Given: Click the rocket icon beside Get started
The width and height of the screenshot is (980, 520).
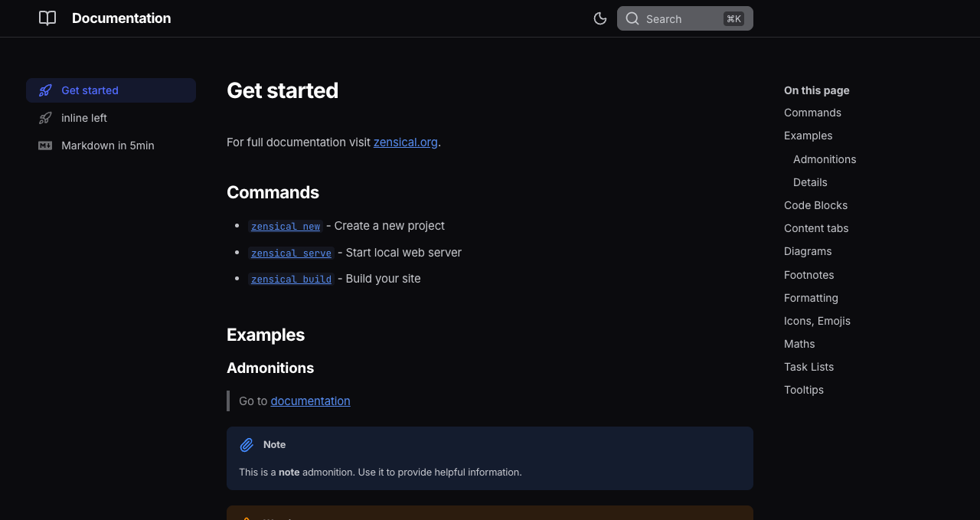Looking at the screenshot, I should point(46,90).
